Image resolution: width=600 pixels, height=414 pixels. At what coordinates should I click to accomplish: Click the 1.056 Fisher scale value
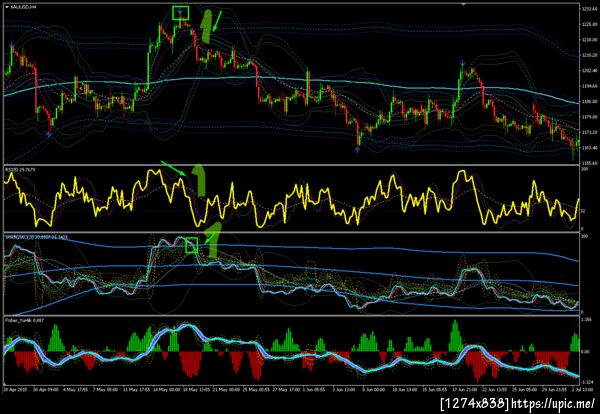[x=586, y=319]
